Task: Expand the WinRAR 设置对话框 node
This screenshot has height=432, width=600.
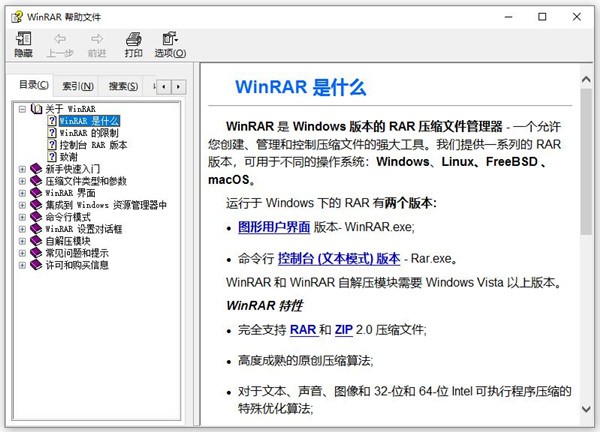Action: 22,229
